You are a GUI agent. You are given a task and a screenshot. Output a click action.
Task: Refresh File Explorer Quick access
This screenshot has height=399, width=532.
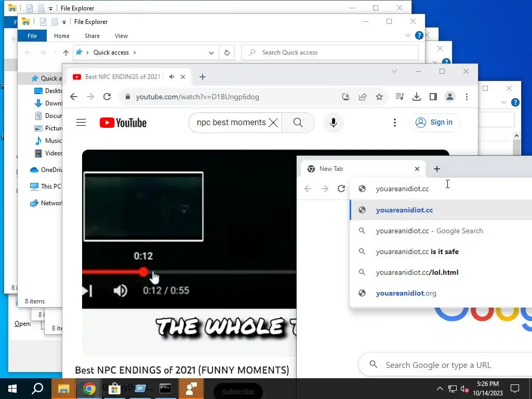[227, 52]
